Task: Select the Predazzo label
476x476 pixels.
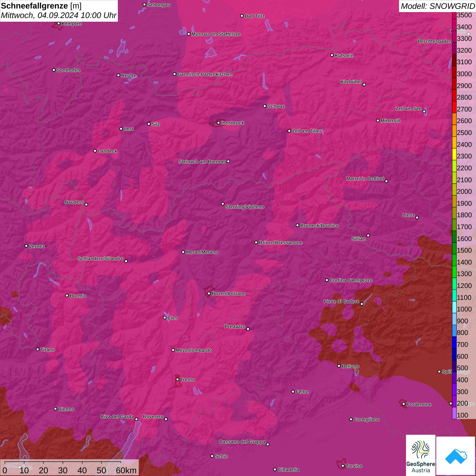Action: pos(235,326)
